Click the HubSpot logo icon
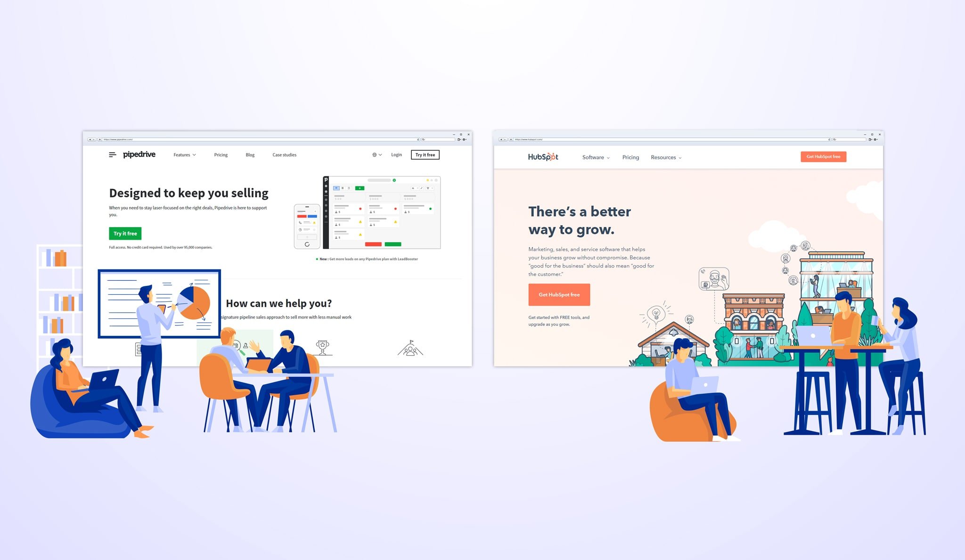 [539, 157]
